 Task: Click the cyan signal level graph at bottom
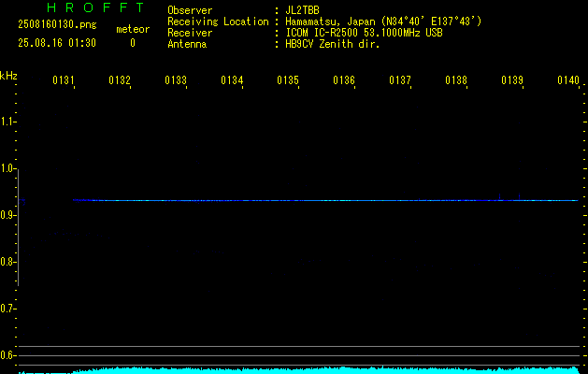tap(298, 370)
